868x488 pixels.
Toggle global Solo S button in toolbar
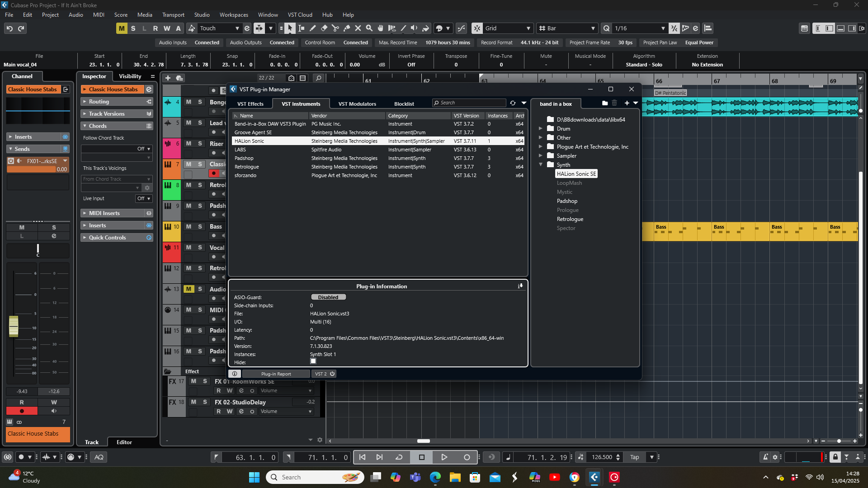click(x=133, y=28)
